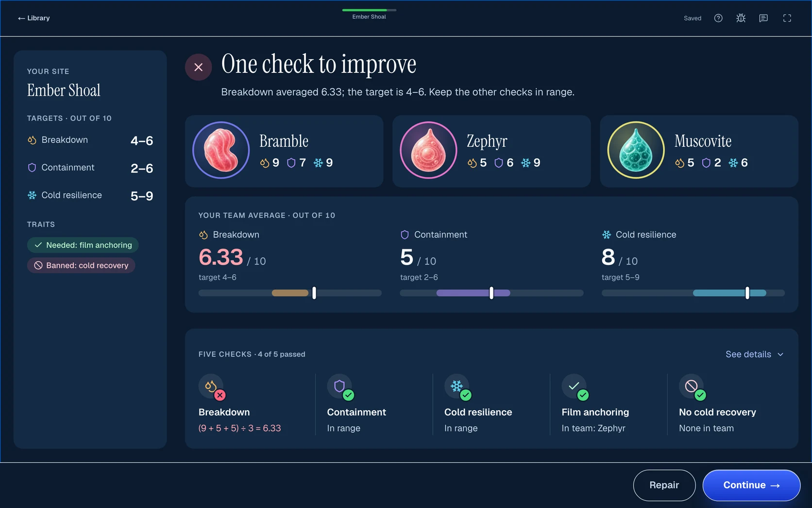Click No cold recovery check icon
This screenshot has width=812, height=508.
[x=693, y=387]
